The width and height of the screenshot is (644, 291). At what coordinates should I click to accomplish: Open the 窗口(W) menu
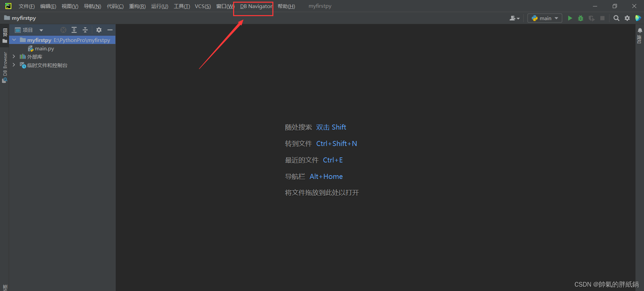click(225, 6)
